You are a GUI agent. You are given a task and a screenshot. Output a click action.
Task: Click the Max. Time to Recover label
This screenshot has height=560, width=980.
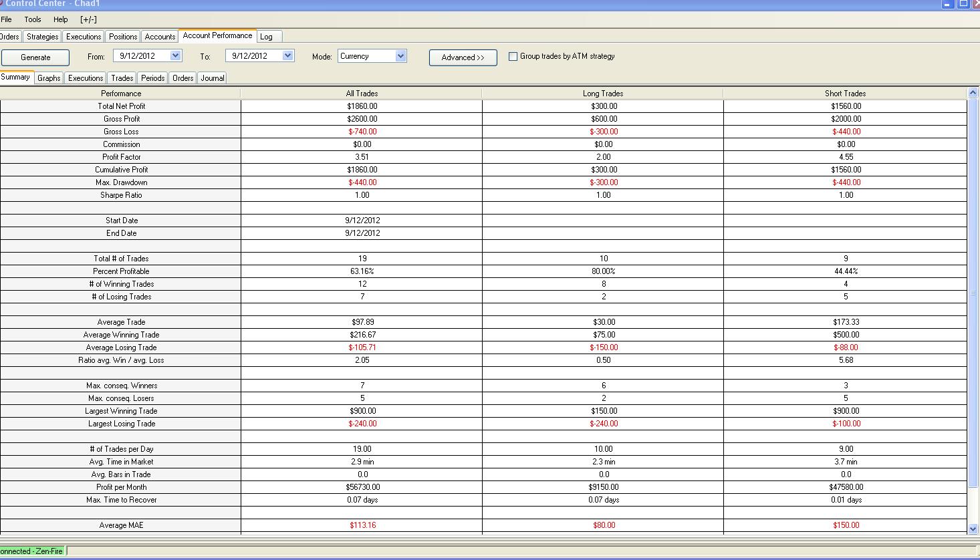(121, 500)
